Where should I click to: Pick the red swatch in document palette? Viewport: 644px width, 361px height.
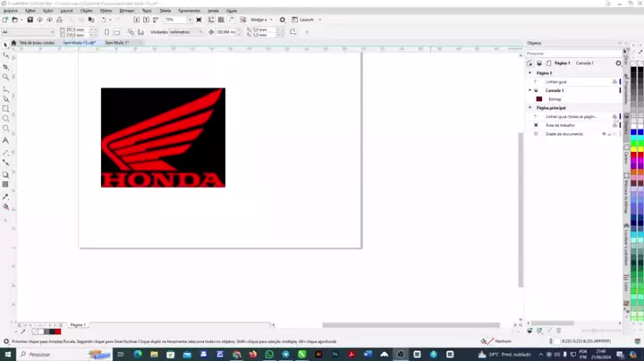pyautogui.click(x=57, y=332)
